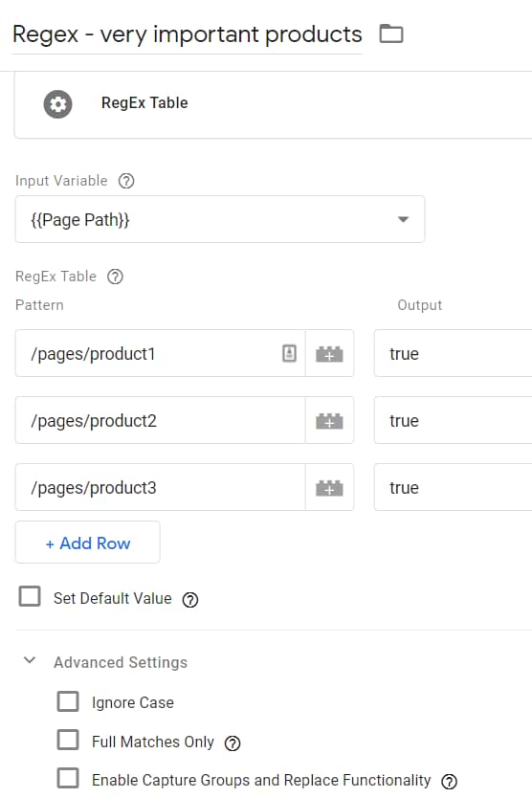
Task: Enable the Set Default Value checkbox
Action: [x=30, y=596]
